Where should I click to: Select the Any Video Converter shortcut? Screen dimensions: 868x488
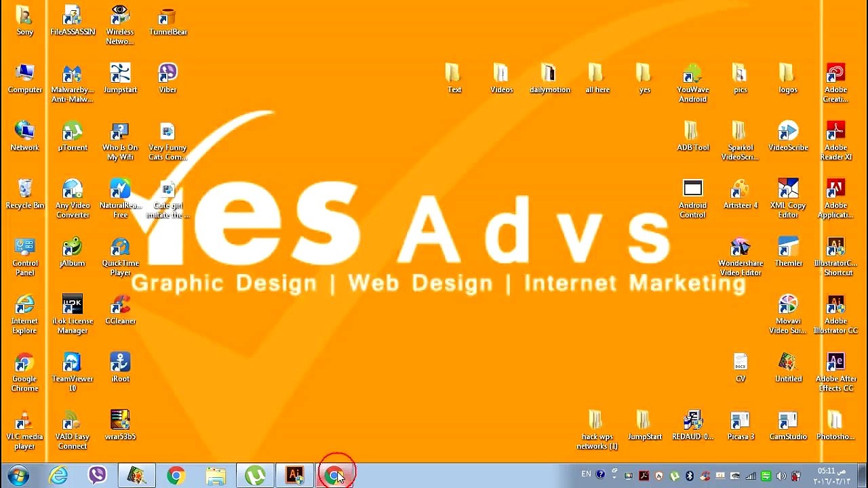tap(73, 199)
